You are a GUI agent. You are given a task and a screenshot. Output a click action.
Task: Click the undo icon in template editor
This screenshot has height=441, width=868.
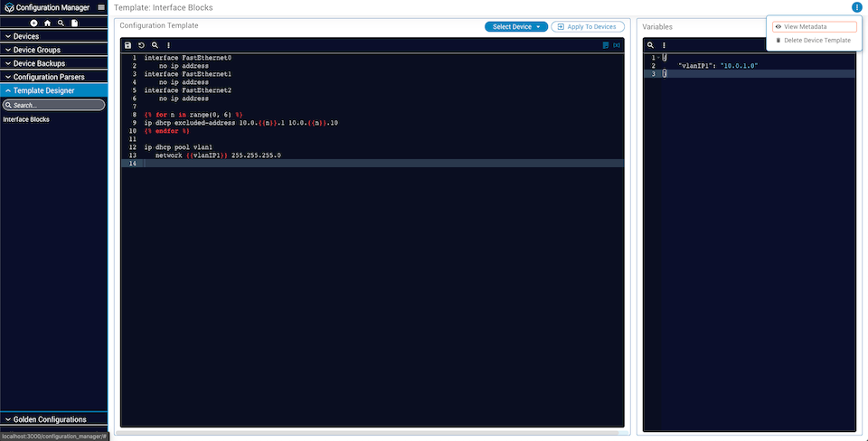141,44
